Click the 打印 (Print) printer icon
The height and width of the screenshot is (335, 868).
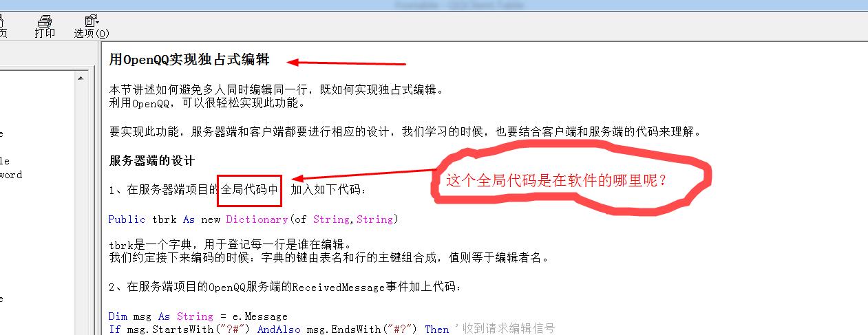pos(45,26)
